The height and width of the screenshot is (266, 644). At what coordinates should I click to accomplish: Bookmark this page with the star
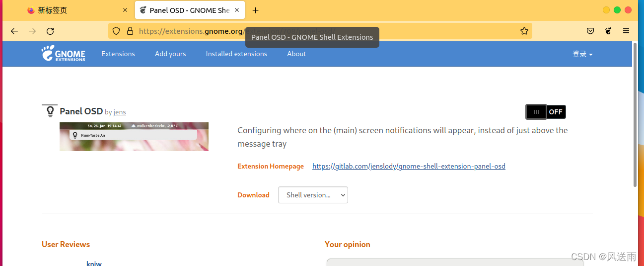coord(524,31)
